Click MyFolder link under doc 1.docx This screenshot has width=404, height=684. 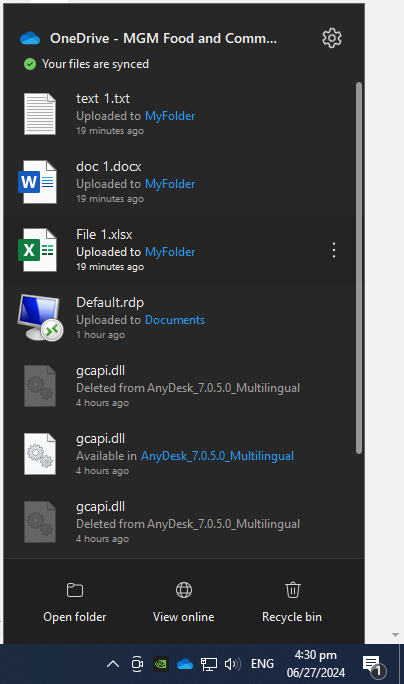pyautogui.click(x=170, y=184)
